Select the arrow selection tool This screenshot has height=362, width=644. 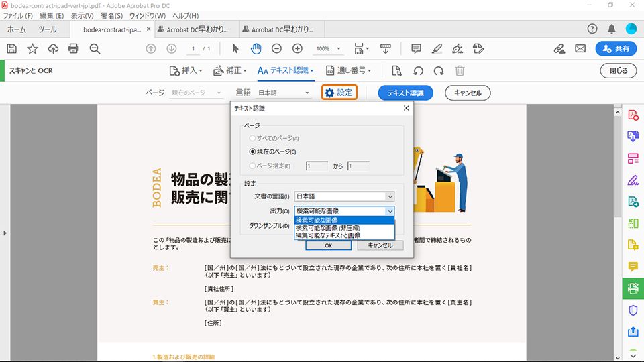(x=235, y=48)
